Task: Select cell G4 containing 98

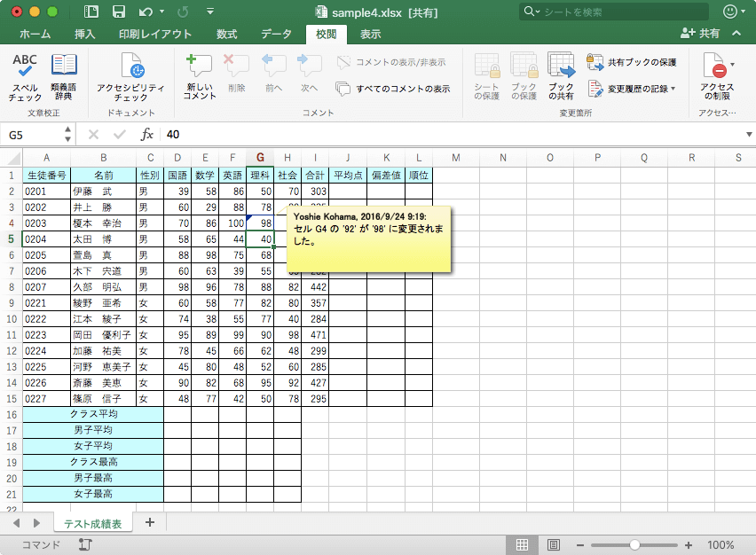Action: pos(260,223)
